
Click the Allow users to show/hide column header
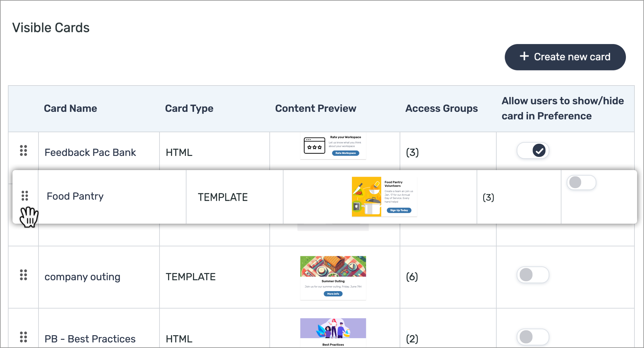[x=562, y=108]
